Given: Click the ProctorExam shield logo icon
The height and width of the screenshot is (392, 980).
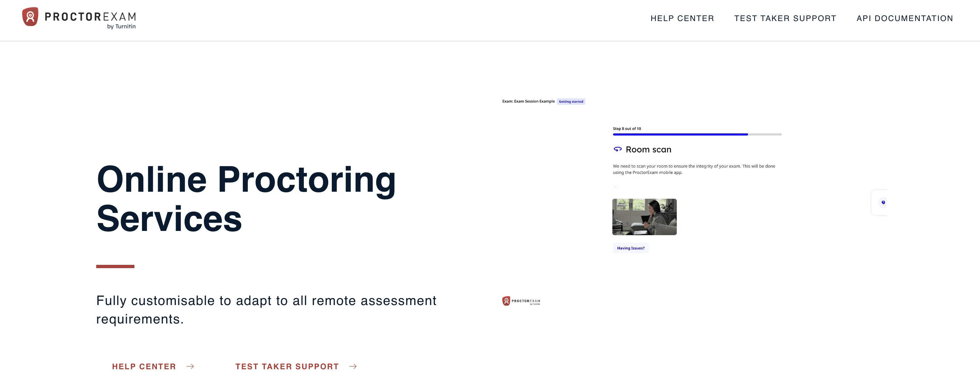Looking at the screenshot, I should tap(30, 17).
